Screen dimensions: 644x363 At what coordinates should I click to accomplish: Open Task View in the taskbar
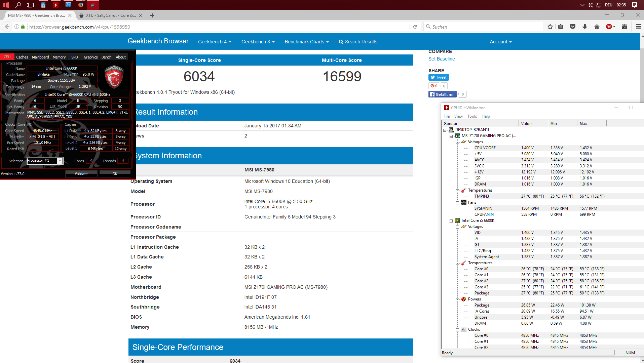pyautogui.click(x=30, y=5)
